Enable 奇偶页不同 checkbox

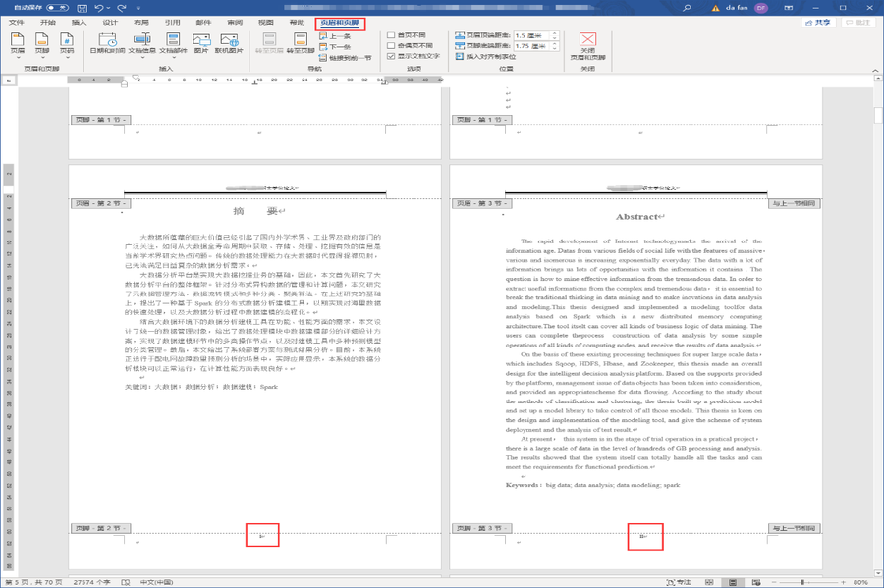[391, 46]
